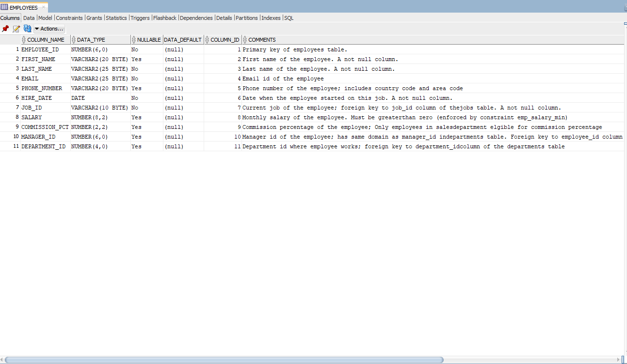This screenshot has height=364, width=627.
Task: Open the Constraints tab
Action: pyautogui.click(x=69, y=17)
